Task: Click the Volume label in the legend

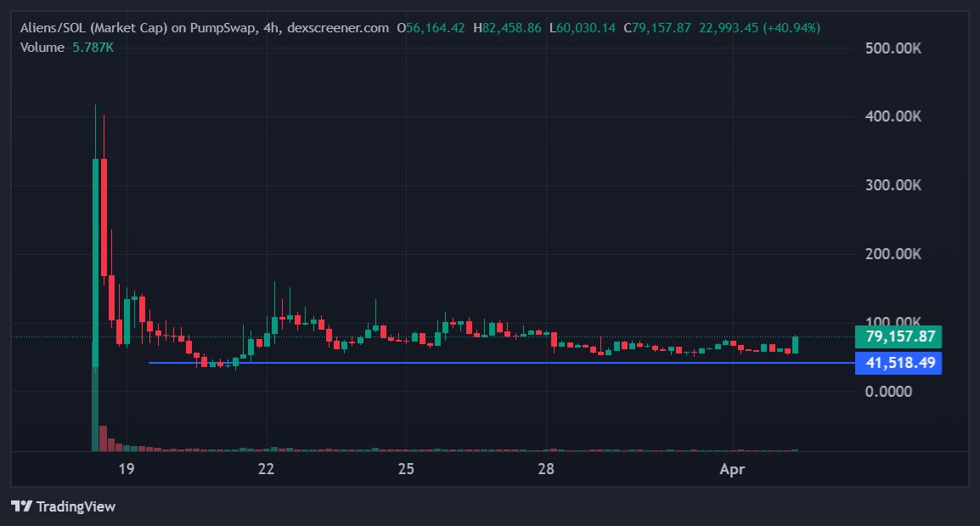Action: 42,48
